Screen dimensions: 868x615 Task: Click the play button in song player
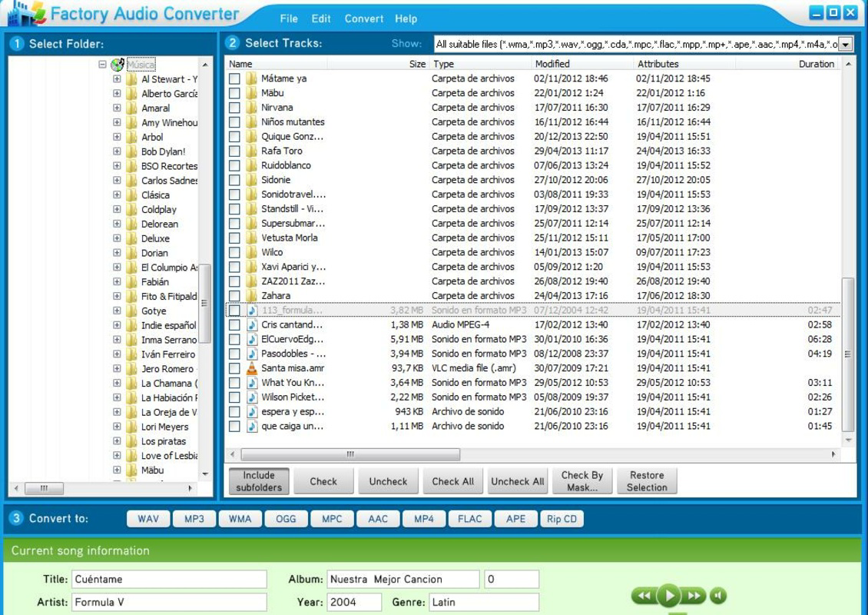tap(669, 596)
